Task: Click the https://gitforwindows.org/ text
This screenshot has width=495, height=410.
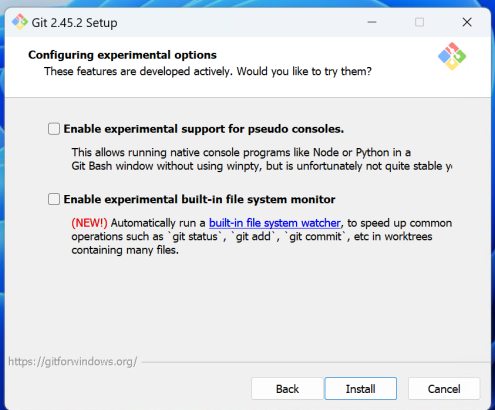Action: 73,362
